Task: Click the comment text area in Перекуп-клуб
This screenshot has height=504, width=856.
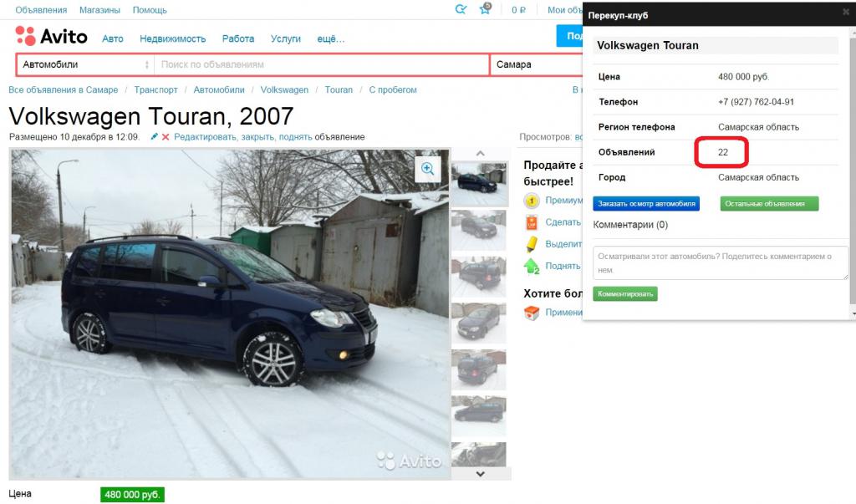Action: click(x=720, y=262)
